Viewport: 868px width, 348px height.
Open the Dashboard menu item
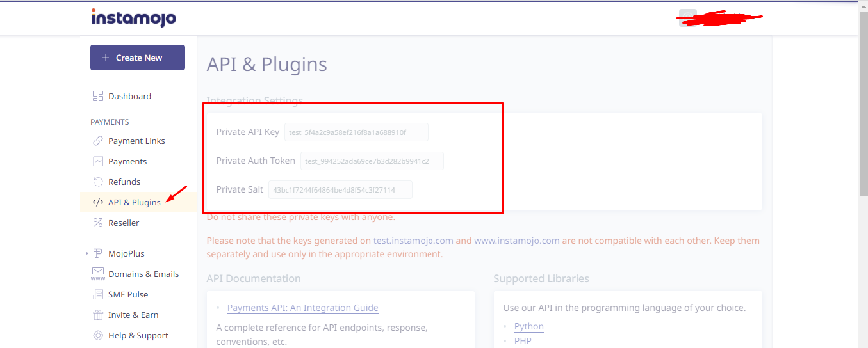[129, 96]
